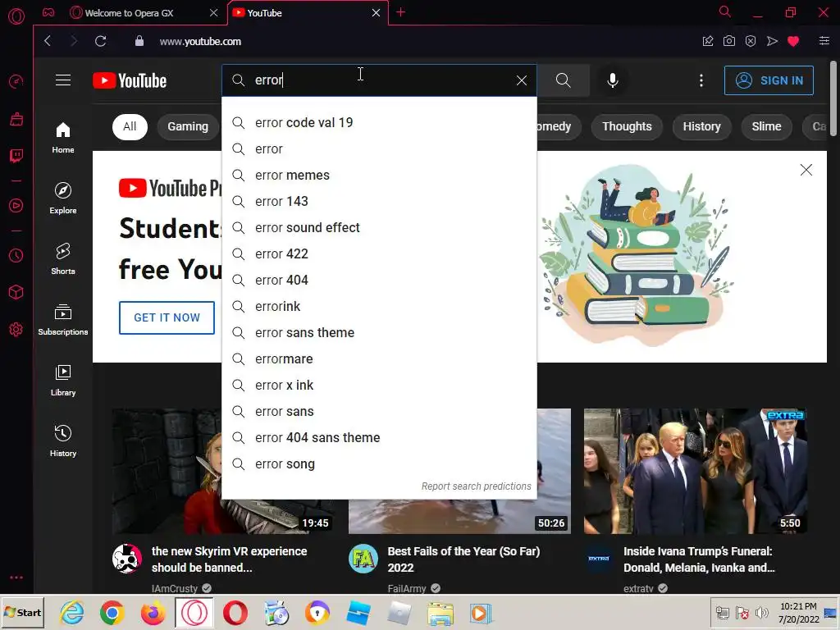Open My Flow send icon
The width and height of the screenshot is (840, 630).
point(772,41)
